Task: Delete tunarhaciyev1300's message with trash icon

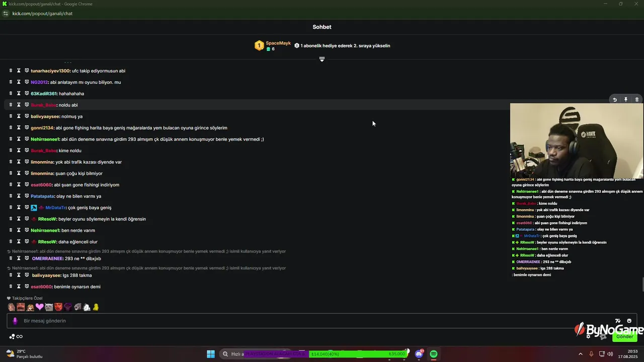Action: pos(11,70)
